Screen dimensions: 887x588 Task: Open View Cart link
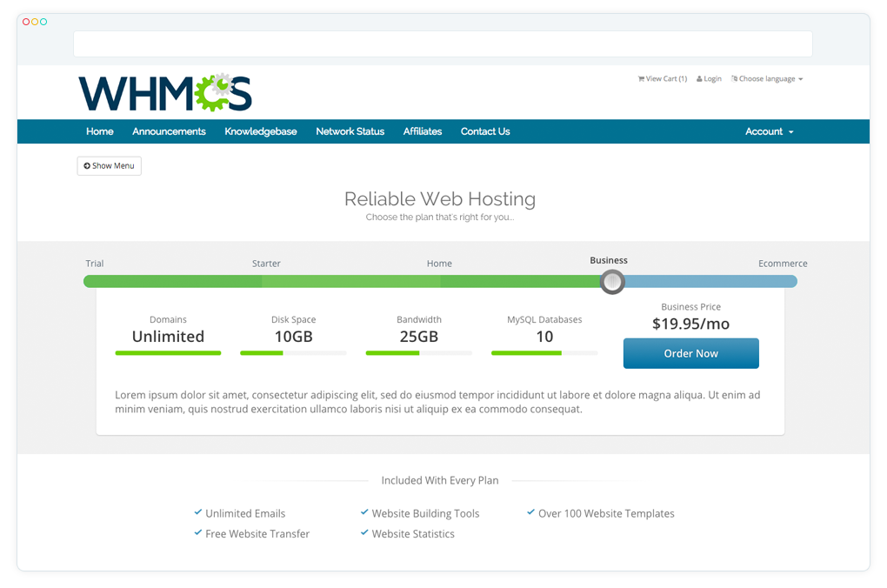[663, 78]
